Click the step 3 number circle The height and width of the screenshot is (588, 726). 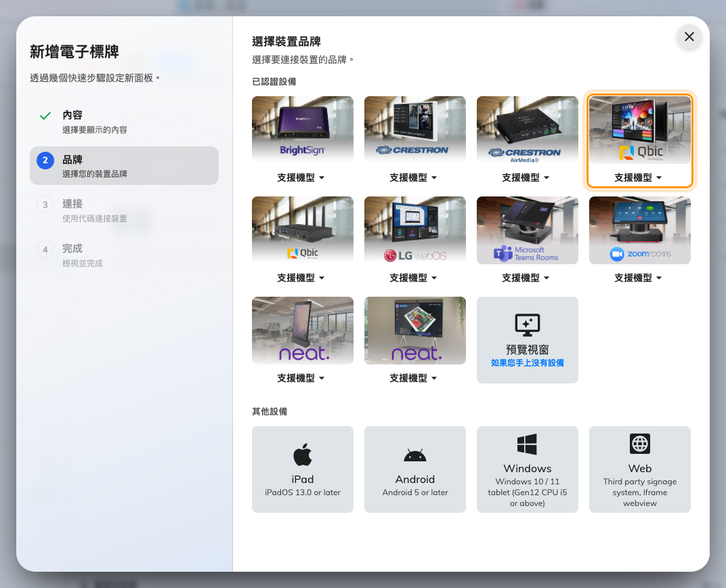coord(45,205)
